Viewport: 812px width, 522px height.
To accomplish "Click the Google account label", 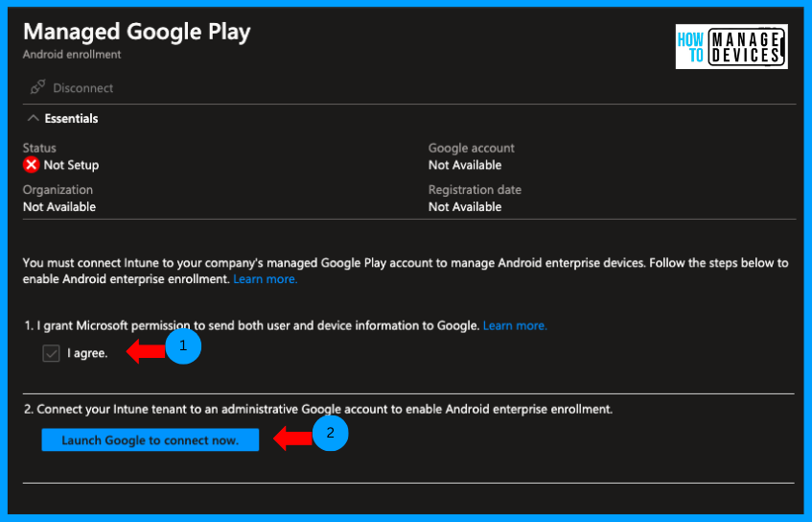I will pyautogui.click(x=472, y=149).
